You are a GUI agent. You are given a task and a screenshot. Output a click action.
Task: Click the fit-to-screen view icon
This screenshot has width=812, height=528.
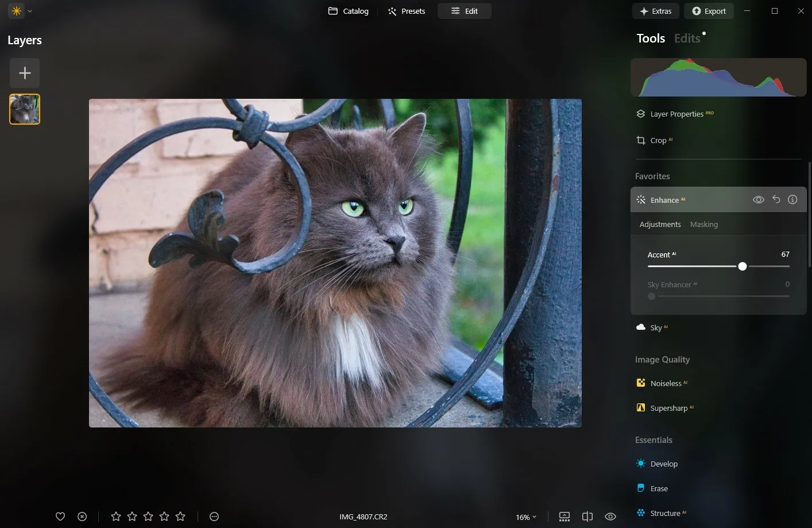(x=564, y=517)
